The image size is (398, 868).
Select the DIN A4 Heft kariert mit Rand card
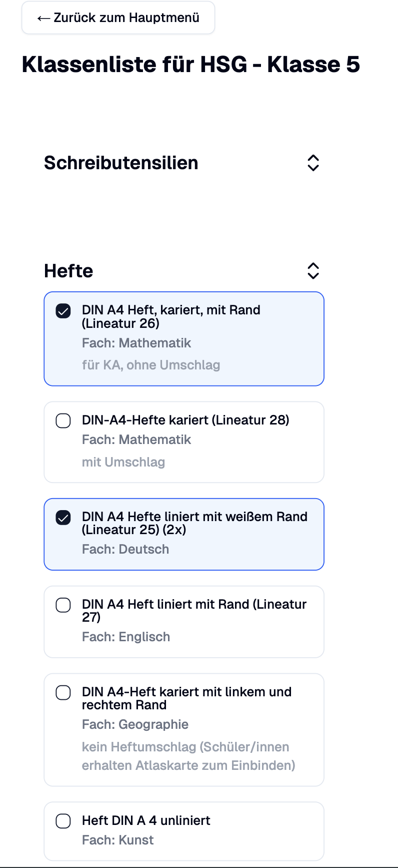184,339
